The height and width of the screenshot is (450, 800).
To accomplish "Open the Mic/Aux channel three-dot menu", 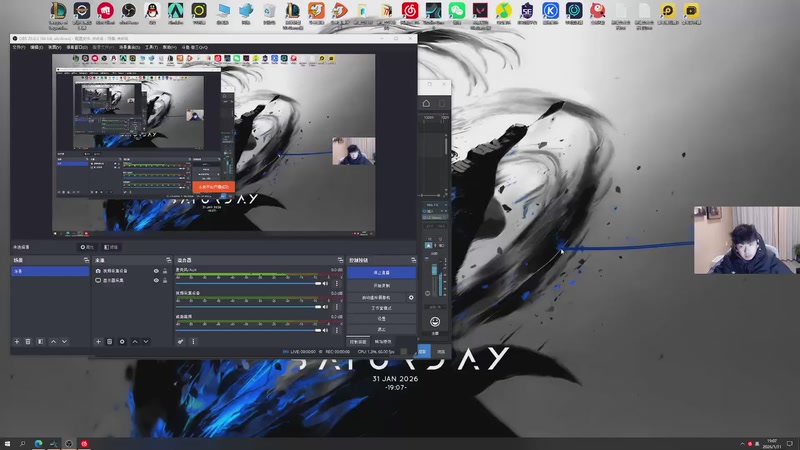I will point(336,283).
